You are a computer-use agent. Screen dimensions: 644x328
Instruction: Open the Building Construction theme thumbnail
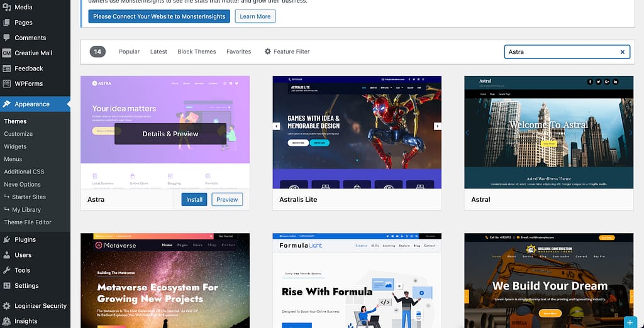[548, 280]
